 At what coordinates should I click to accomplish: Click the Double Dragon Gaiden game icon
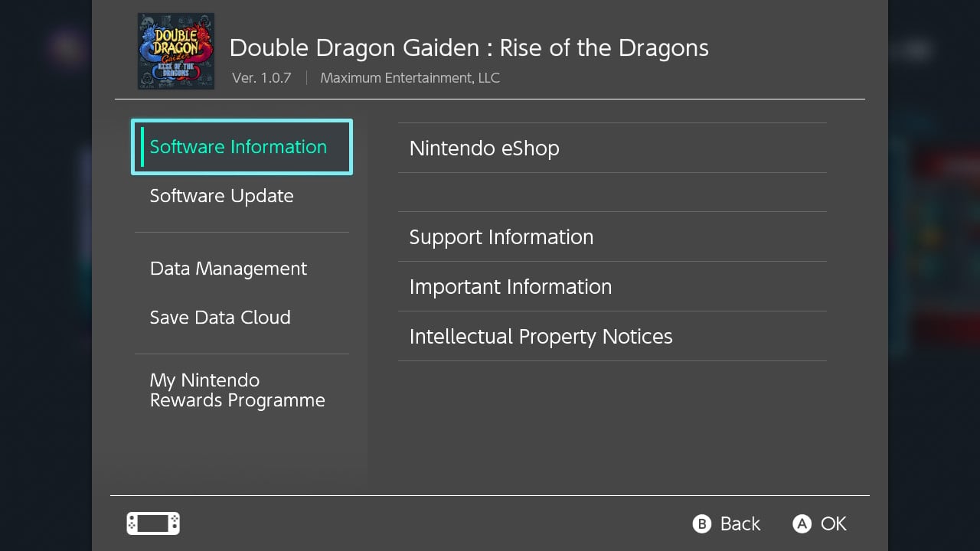176,51
